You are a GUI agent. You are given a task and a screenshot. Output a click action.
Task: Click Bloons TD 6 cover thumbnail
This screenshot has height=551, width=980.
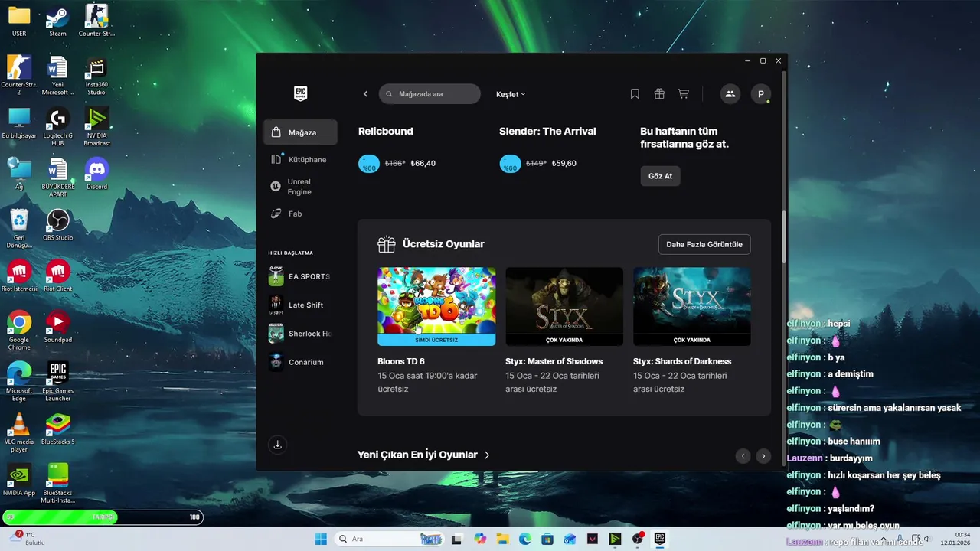[436, 300]
